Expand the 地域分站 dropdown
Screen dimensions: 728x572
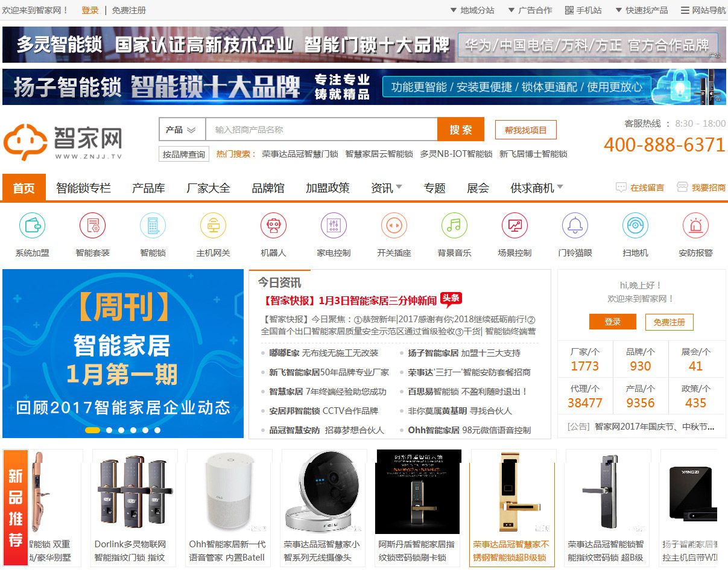pos(472,10)
